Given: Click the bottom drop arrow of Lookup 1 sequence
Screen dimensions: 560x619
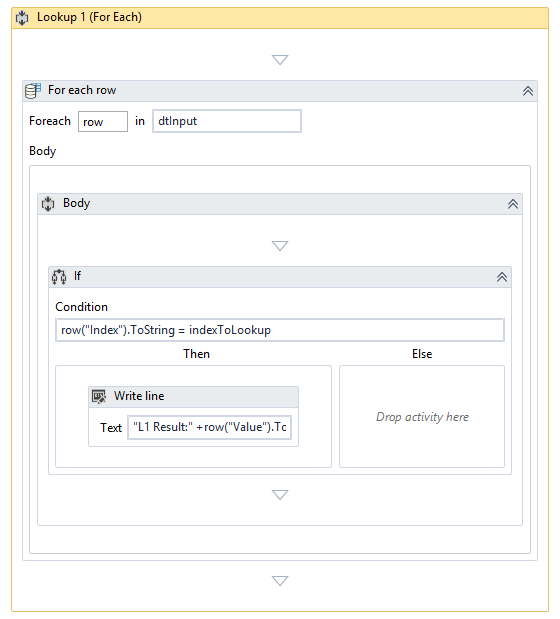Looking at the screenshot, I should click(x=280, y=581).
